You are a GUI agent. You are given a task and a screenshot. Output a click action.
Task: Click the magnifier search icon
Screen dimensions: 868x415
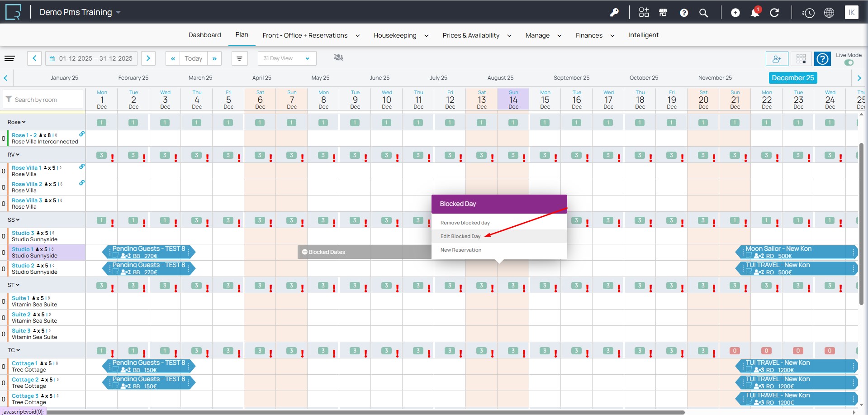click(x=703, y=13)
